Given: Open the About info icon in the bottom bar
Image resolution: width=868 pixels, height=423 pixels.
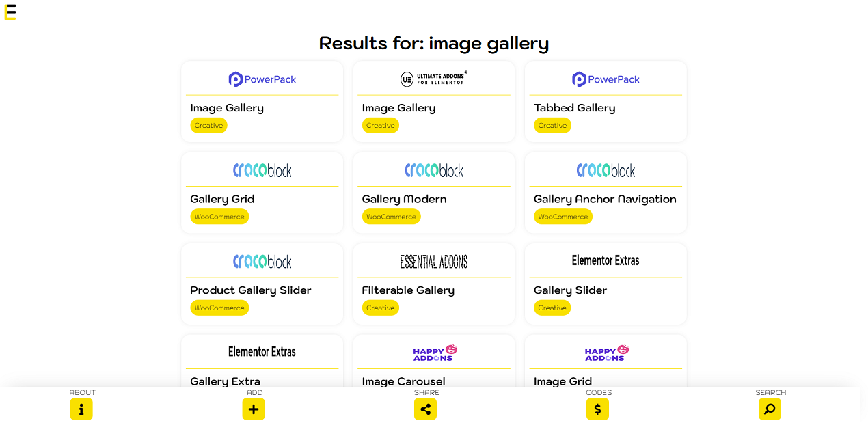Looking at the screenshot, I should (x=81, y=409).
